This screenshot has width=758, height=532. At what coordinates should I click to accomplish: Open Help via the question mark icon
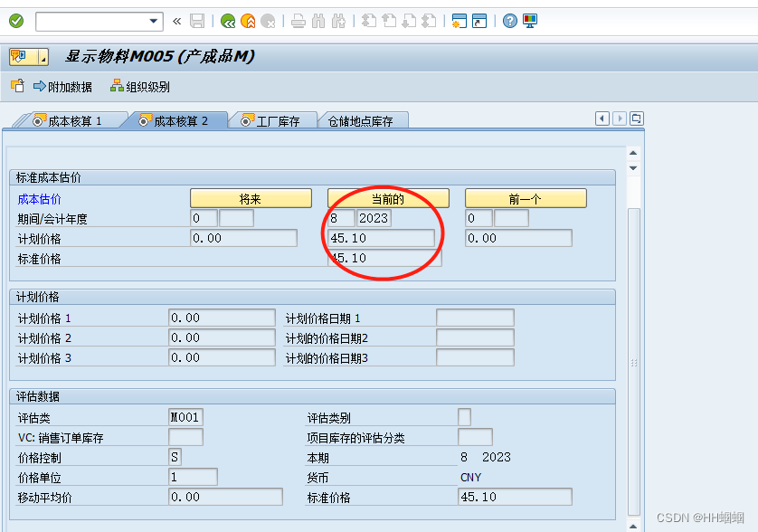(x=509, y=21)
